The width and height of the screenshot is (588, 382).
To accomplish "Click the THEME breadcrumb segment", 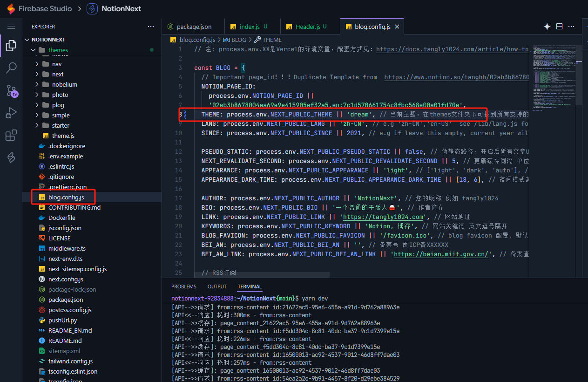I will (x=268, y=40).
